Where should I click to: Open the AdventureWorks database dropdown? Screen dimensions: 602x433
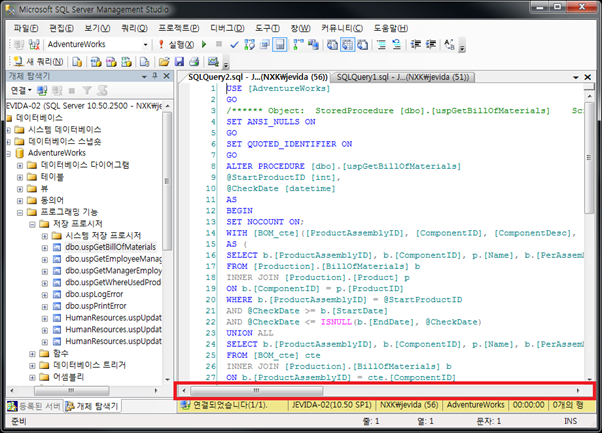tap(145, 45)
